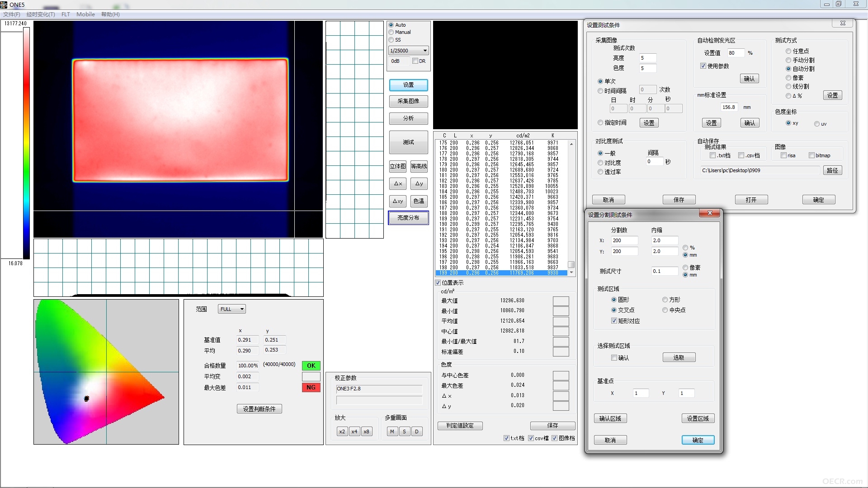The width and height of the screenshot is (868, 488).
Task: Click the x4 zoom button
Action: pyautogui.click(x=354, y=432)
